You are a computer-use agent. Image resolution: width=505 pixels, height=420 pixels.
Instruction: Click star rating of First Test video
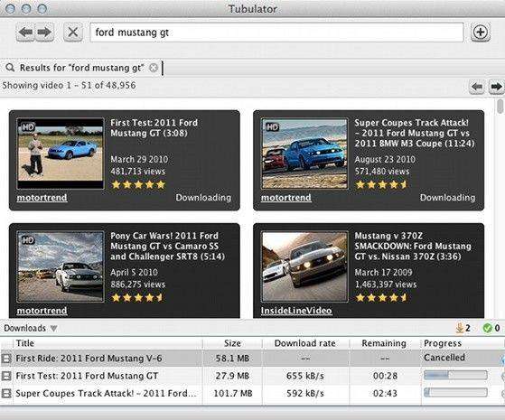pyautogui.click(x=138, y=184)
